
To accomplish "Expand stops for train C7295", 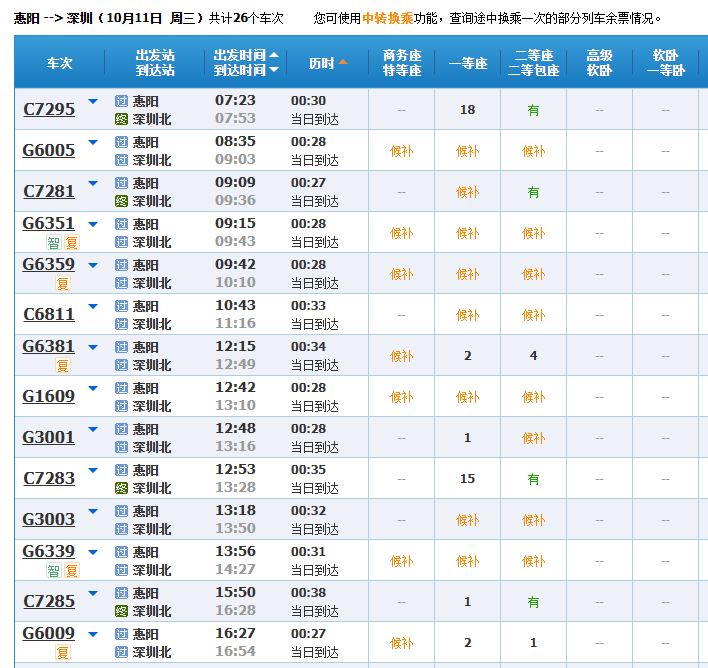I will pos(93,102).
